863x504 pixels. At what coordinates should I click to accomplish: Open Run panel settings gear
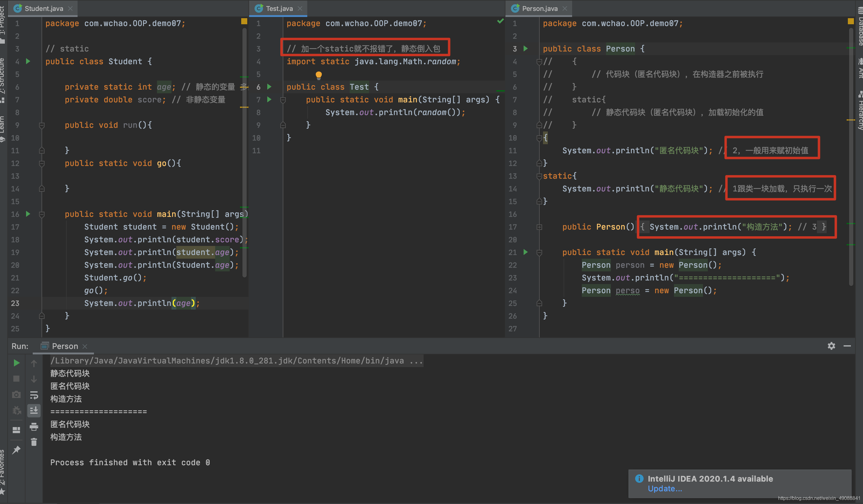831,346
